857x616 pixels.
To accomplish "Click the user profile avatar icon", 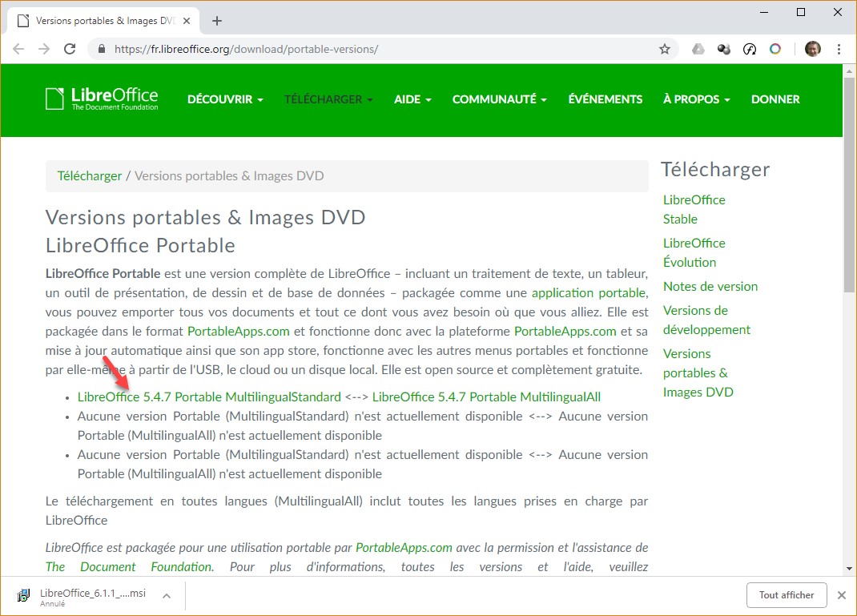I will [812, 49].
